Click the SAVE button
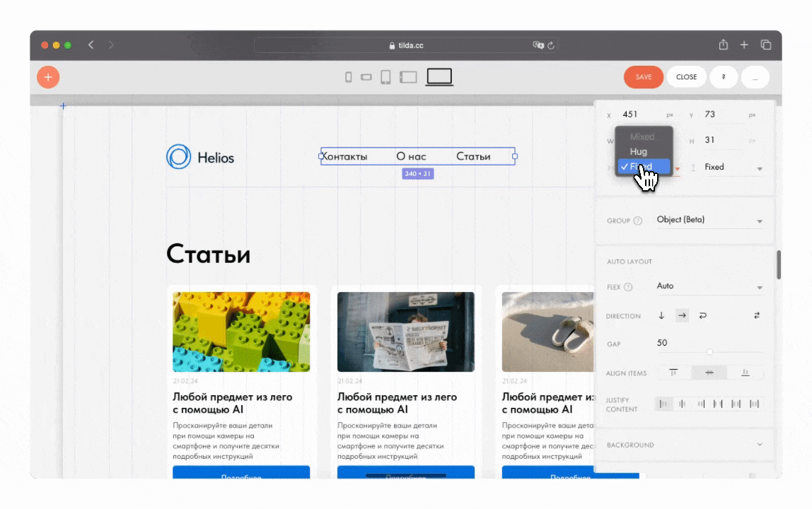Image resolution: width=812 pixels, height=509 pixels. 643,77
